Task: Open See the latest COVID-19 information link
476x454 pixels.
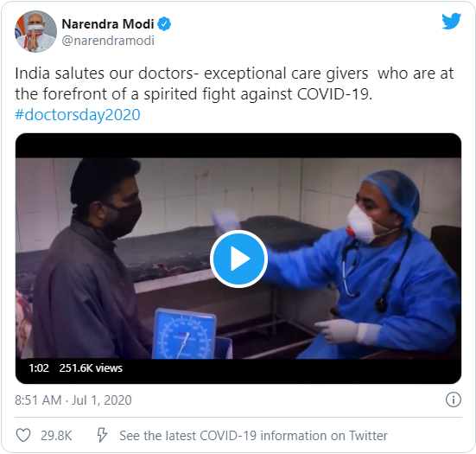Action: click(253, 436)
